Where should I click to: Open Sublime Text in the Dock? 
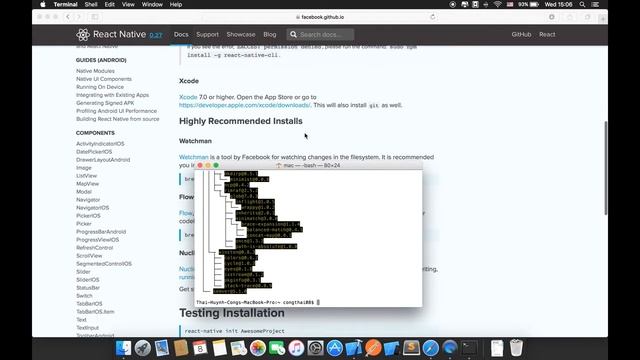411,348
